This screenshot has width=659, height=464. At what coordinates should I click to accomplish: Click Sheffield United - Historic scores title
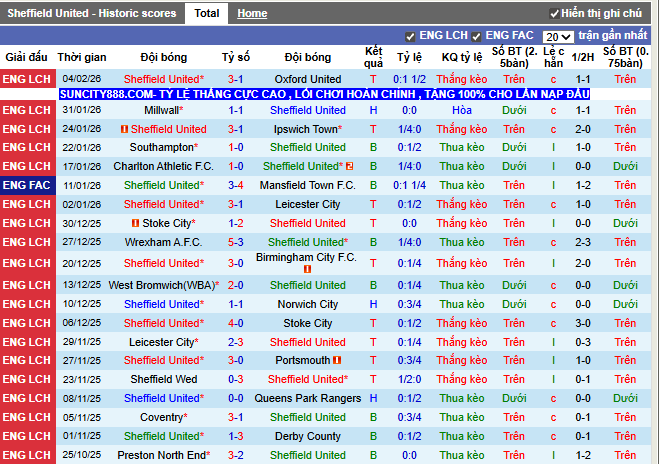92,13
